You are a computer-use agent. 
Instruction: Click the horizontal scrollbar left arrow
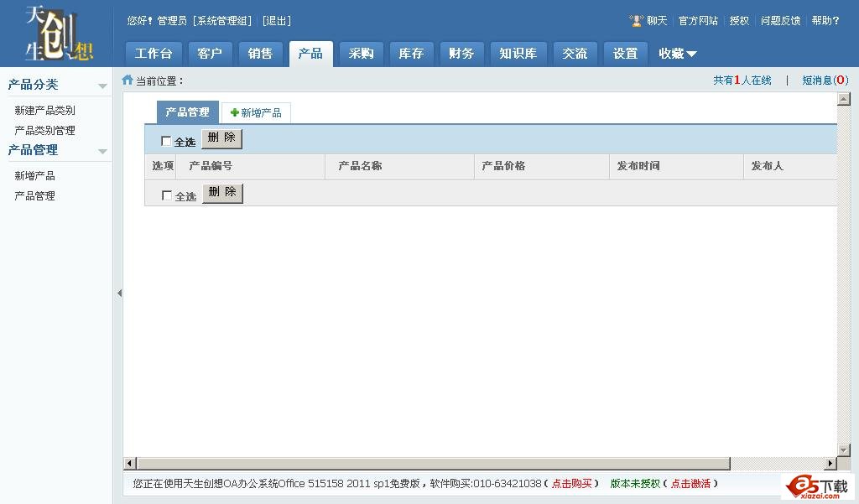130,464
